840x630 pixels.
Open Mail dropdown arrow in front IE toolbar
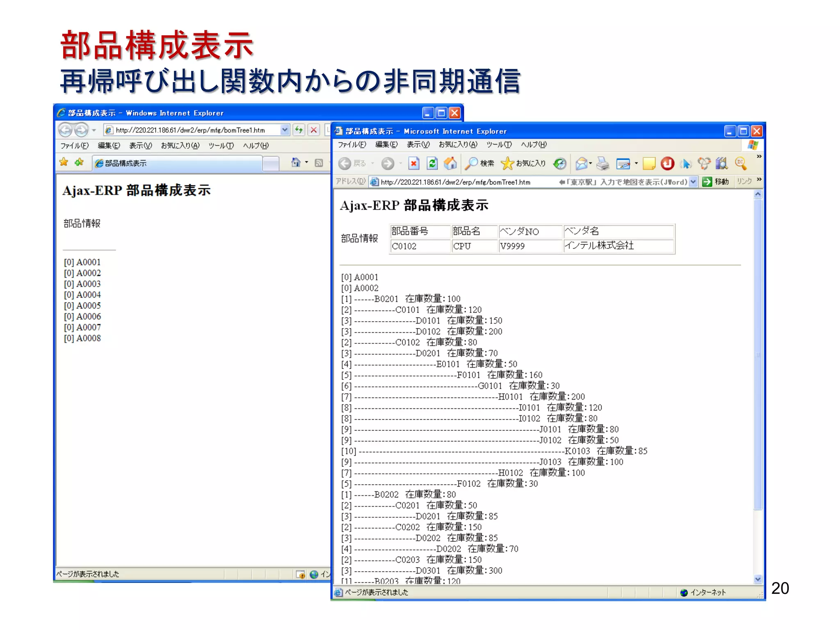(x=591, y=164)
